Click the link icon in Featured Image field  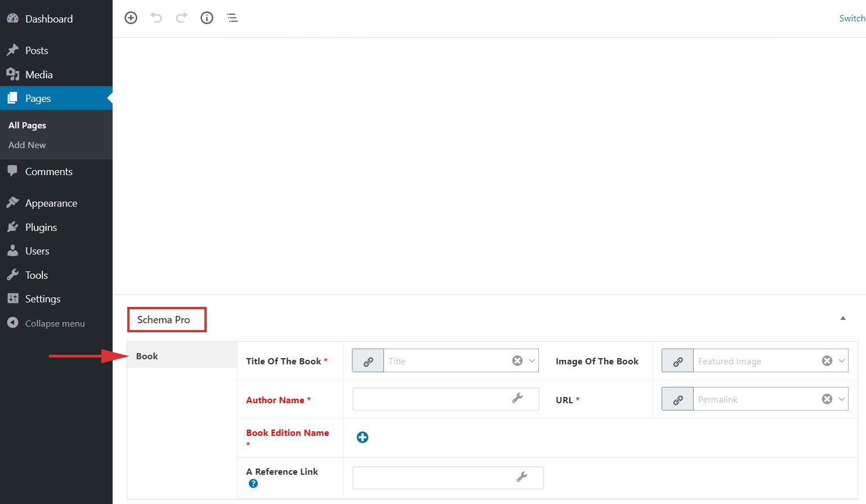pyautogui.click(x=677, y=360)
